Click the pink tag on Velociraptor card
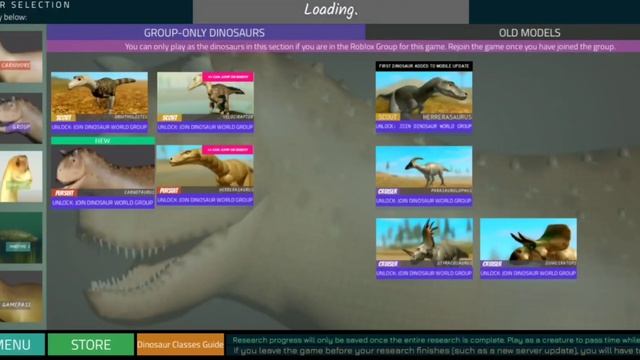The width and height of the screenshot is (640, 360). [x=228, y=77]
